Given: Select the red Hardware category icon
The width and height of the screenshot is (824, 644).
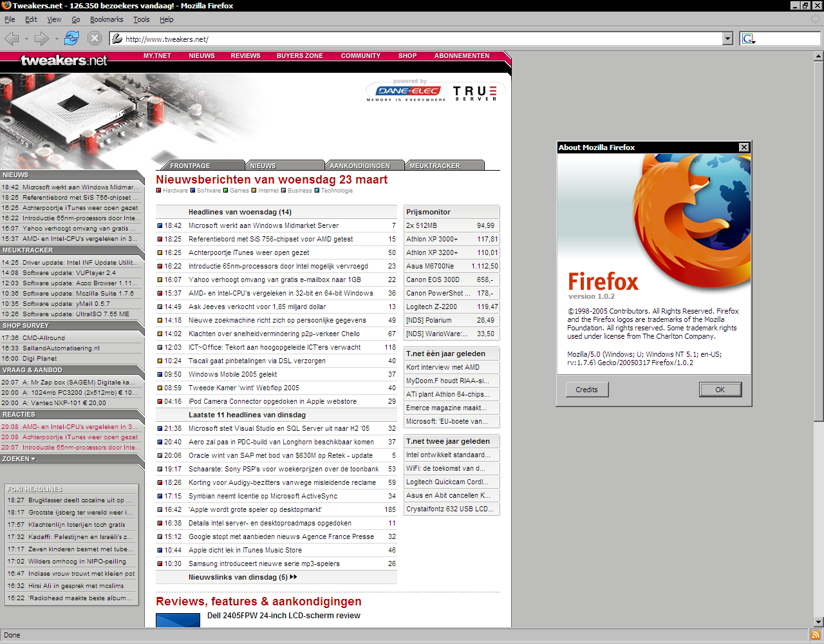Looking at the screenshot, I should pyautogui.click(x=159, y=190).
